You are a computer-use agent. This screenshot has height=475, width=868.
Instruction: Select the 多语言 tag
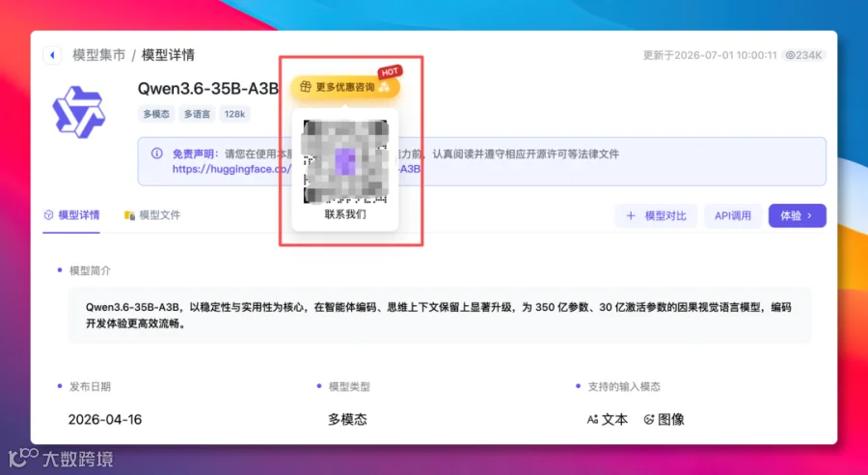coord(197,114)
